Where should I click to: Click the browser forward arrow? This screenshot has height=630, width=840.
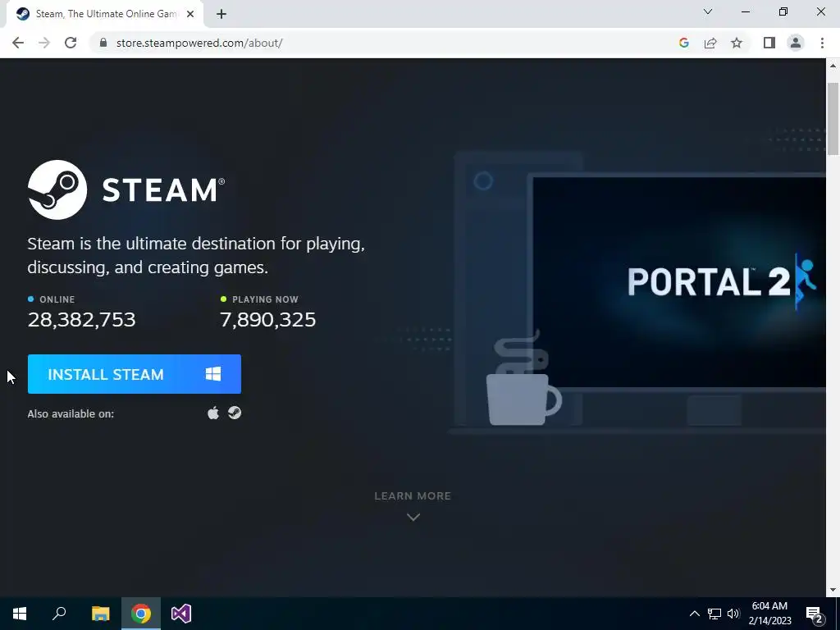point(44,43)
